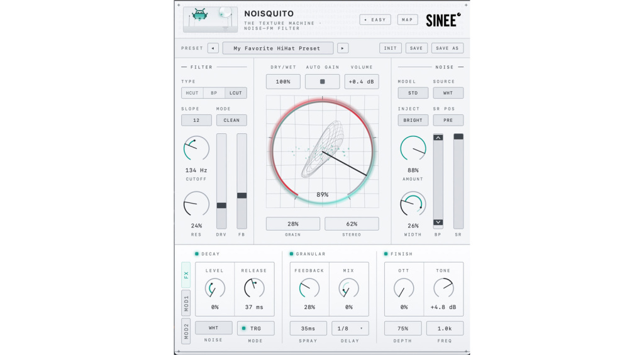Click the Granular Feedback knob

tap(309, 288)
